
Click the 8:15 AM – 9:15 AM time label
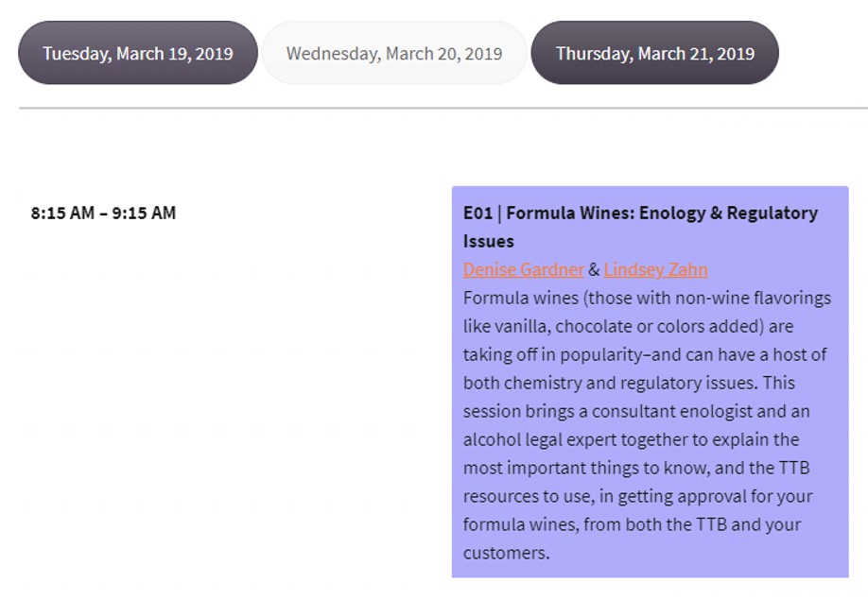(x=103, y=213)
